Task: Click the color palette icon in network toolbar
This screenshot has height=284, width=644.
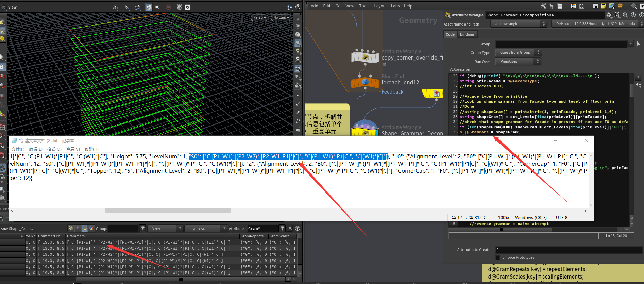Action: (x=573, y=6)
